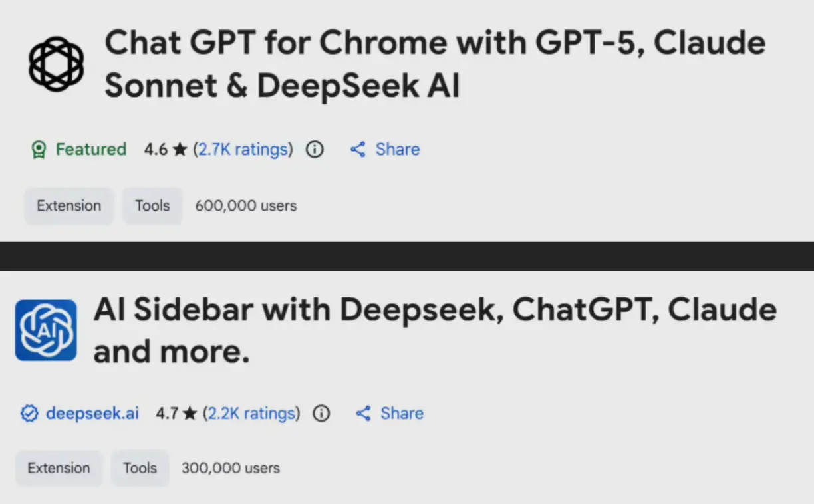Click the Chat GPT for Chrome extension logo
Screen dimensions: 814x504
point(57,64)
